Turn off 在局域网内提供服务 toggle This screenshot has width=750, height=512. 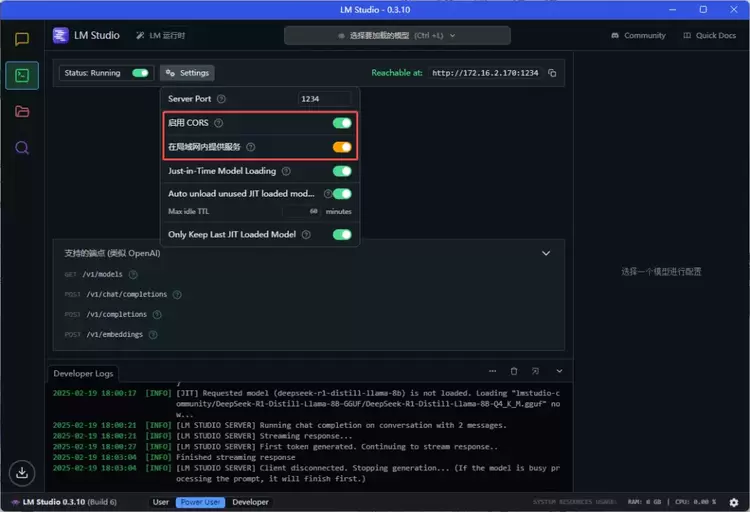[342, 147]
